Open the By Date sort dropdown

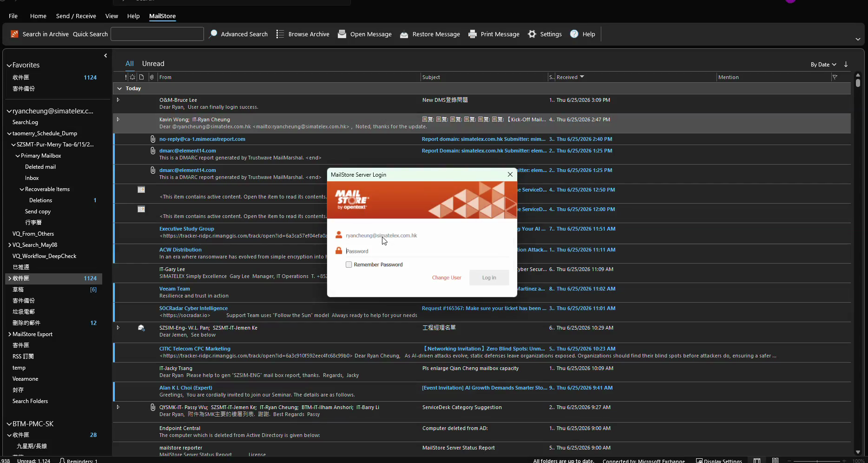click(x=823, y=65)
